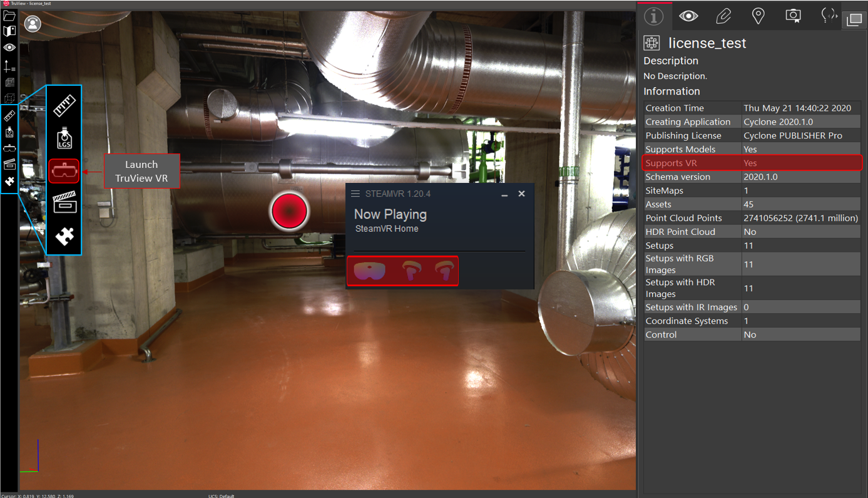
Task: Click the red setup marker in scene
Action: click(289, 211)
